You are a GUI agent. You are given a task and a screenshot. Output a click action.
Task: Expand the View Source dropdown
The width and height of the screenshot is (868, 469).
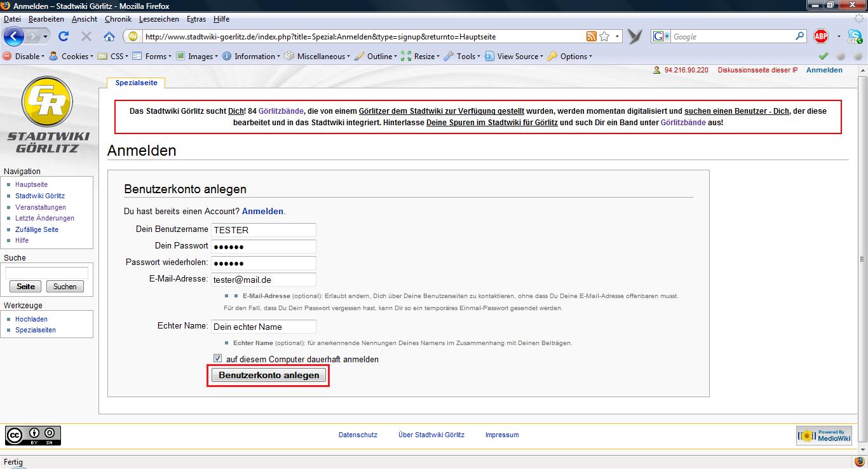[513, 56]
